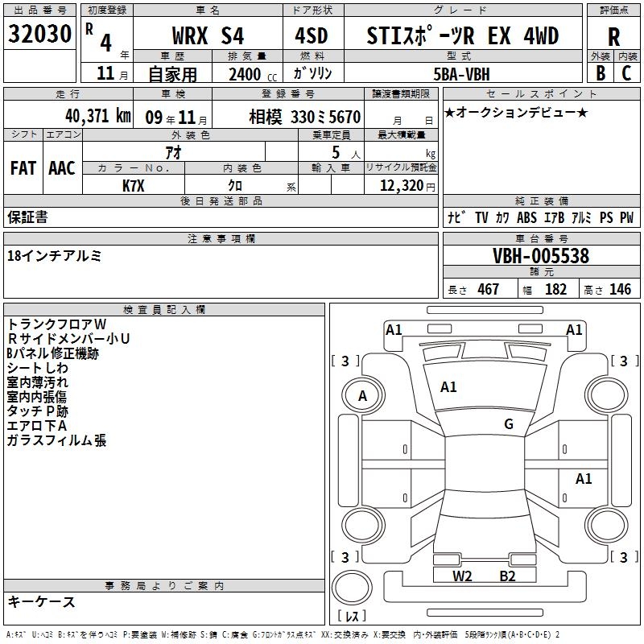The image size is (644, 644).
Task: Select the car name WRX S4
Action: [208, 35]
